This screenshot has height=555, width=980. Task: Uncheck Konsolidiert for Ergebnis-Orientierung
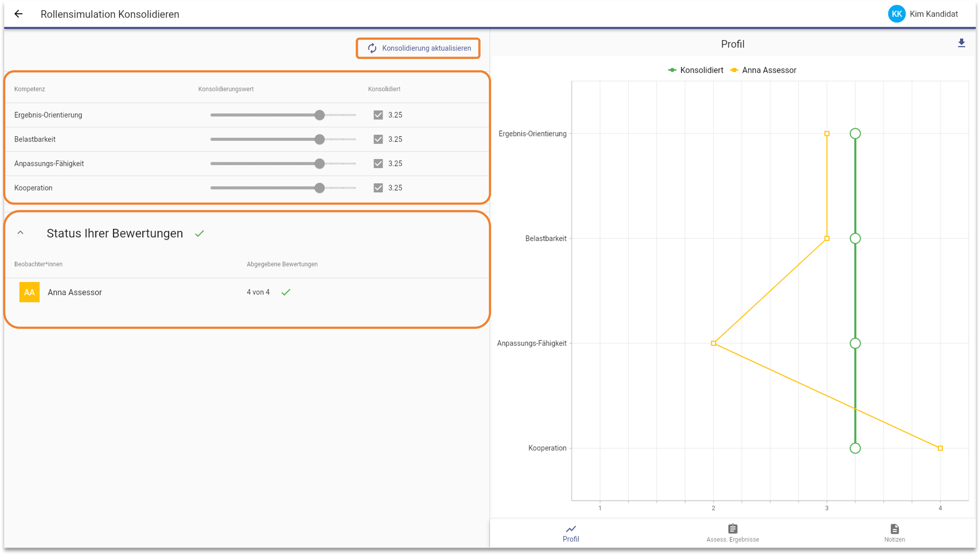pos(378,115)
